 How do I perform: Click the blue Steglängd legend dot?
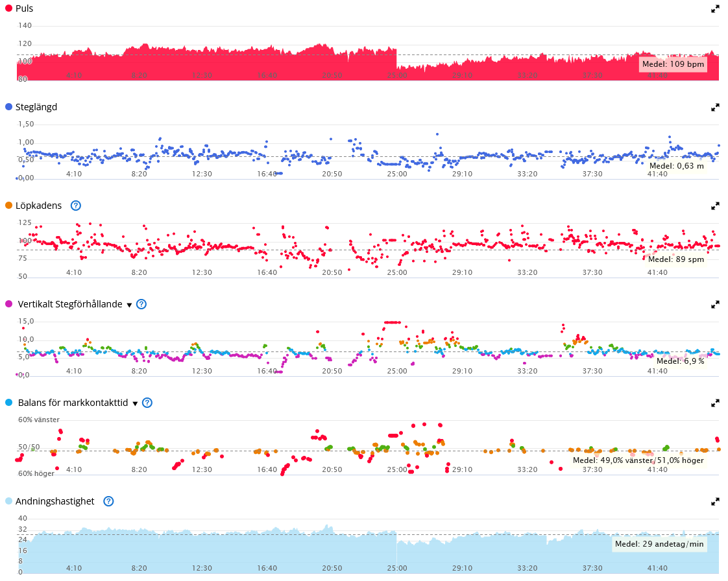[x=9, y=107]
